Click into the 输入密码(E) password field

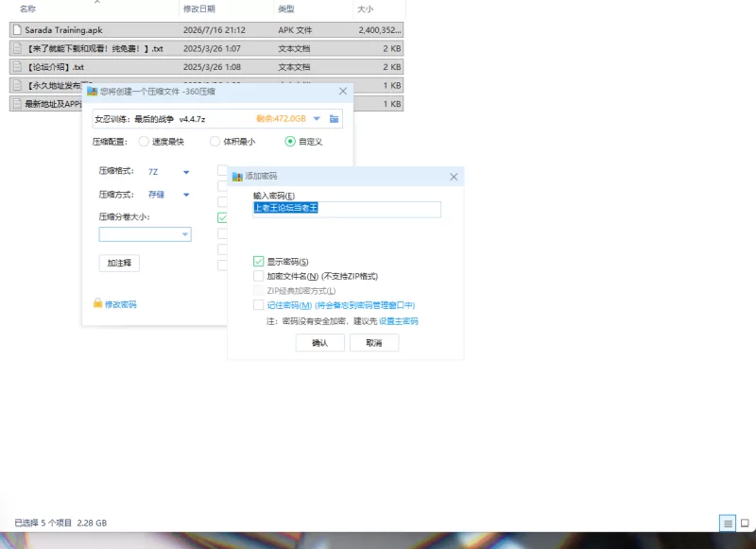coord(347,209)
